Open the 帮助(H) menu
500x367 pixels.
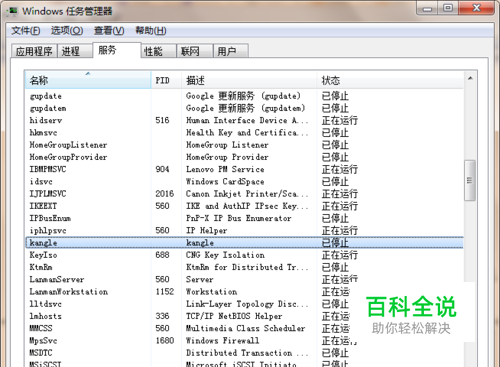pyautogui.click(x=151, y=31)
